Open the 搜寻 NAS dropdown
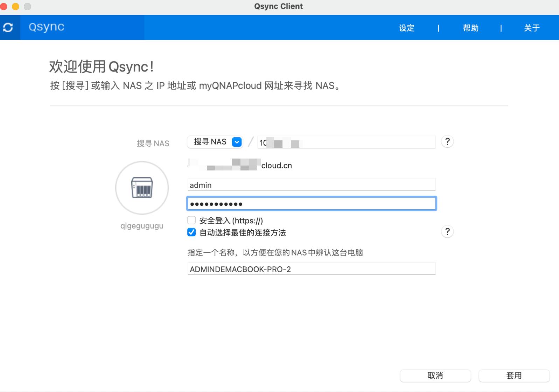The image size is (559, 392). pyautogui.click(x=215, y=142)
